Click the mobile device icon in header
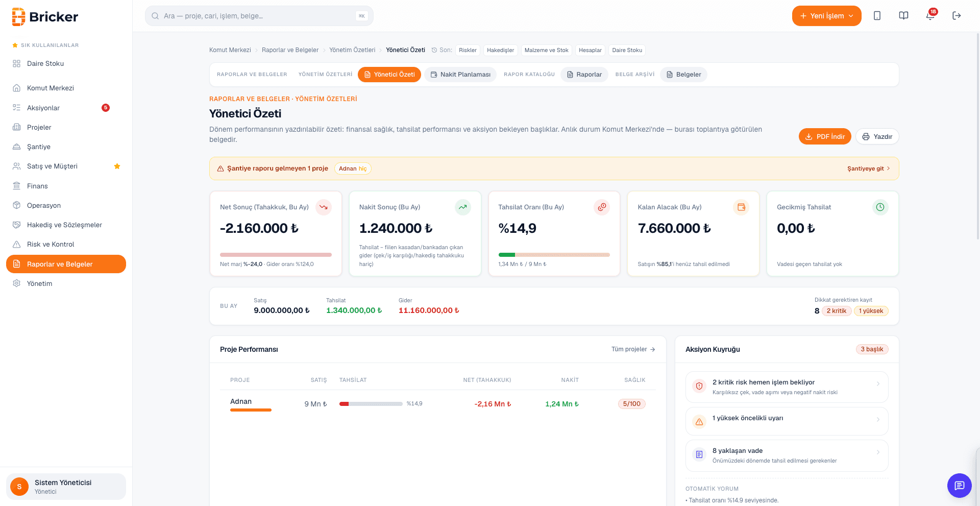The width and height of the screenshot is (980, 506). point(877,16)
